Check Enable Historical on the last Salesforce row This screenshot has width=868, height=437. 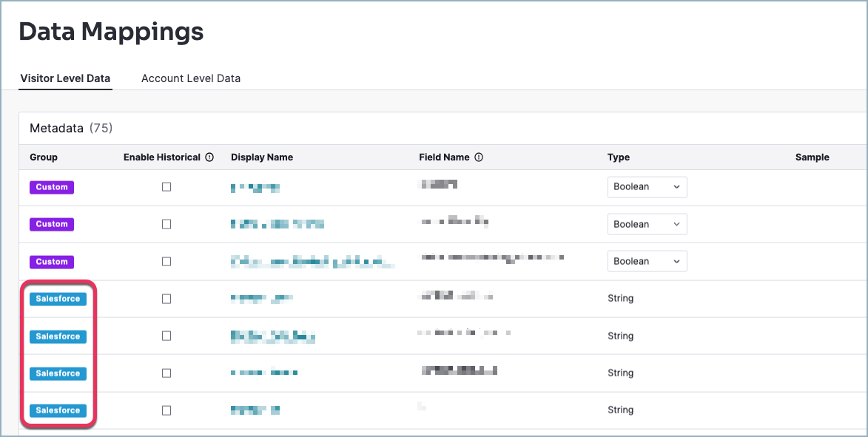point(166,410)
